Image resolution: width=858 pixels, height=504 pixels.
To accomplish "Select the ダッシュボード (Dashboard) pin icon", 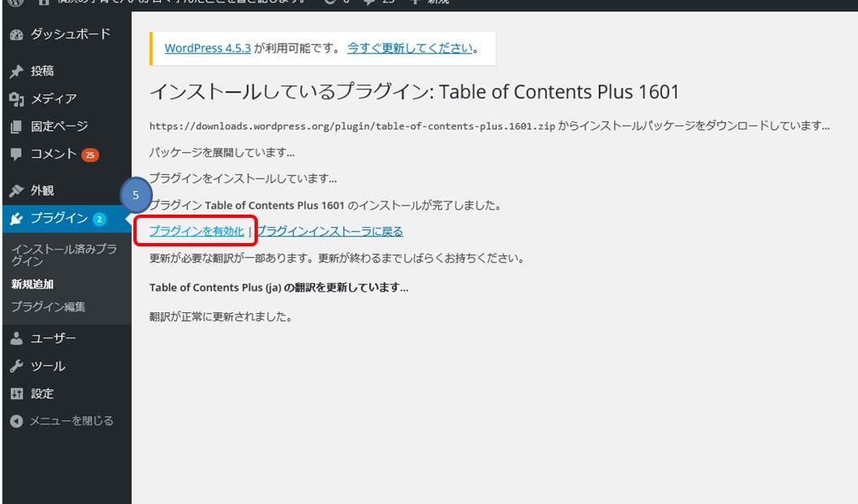I will point(17,35).
